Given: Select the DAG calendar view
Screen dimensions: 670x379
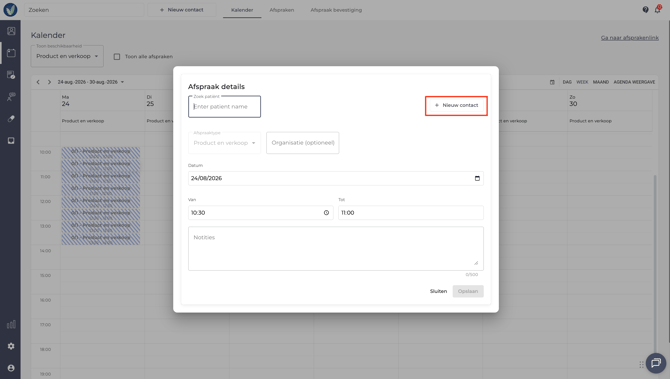Looking at the screenshot, I should click(567, 82).
